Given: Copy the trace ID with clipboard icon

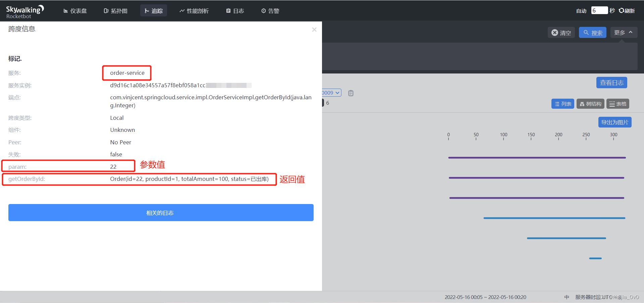Looking at the screenshot, I should [351, 93].
